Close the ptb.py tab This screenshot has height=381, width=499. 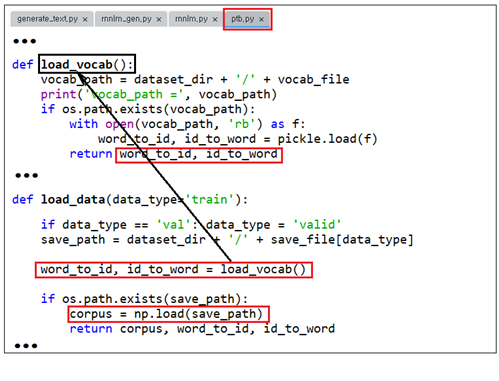pyautogui.click(x=262, y=20)
